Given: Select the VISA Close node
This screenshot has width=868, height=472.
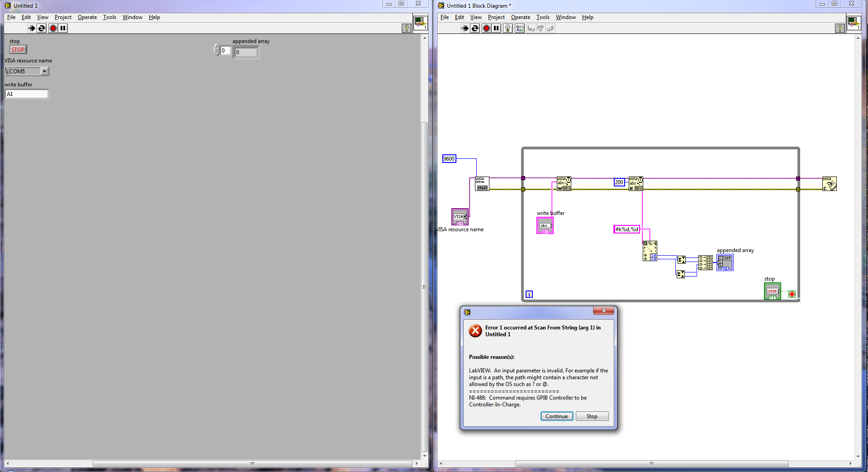Looking at the screenshot, I should click(830, 184).
